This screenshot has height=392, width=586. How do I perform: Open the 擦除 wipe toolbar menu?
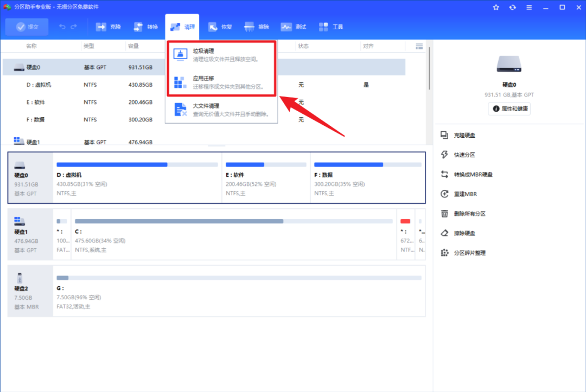[257, 27]
